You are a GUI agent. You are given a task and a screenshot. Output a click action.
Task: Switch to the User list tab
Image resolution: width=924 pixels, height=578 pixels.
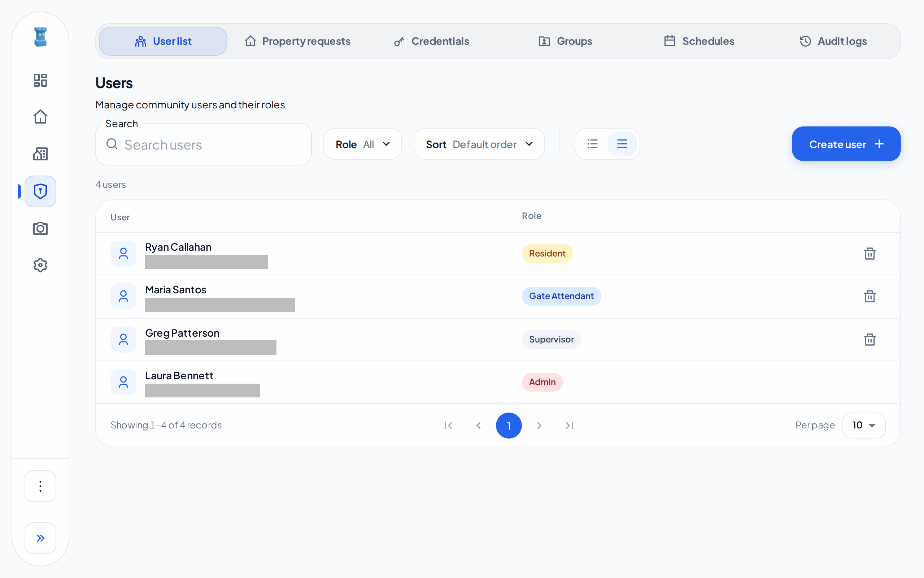point(163,41)
